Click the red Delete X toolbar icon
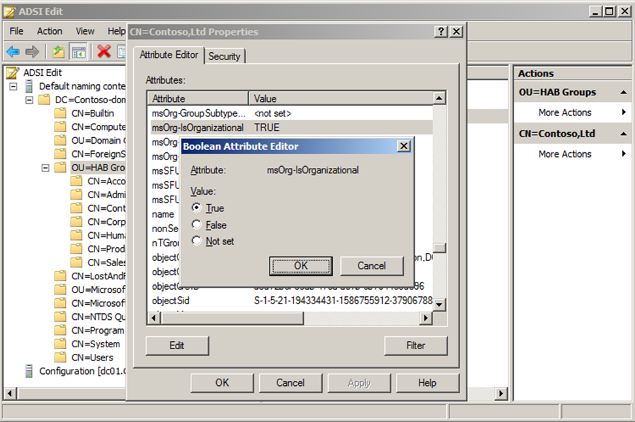Viewport: 635px width, 422px height. pyautogui.click(x=104, y=51)
